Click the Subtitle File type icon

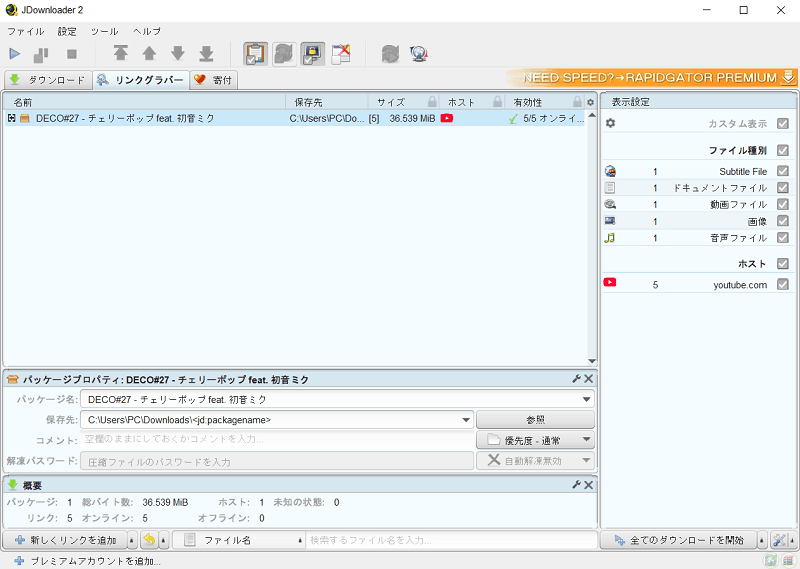point(610,171)
